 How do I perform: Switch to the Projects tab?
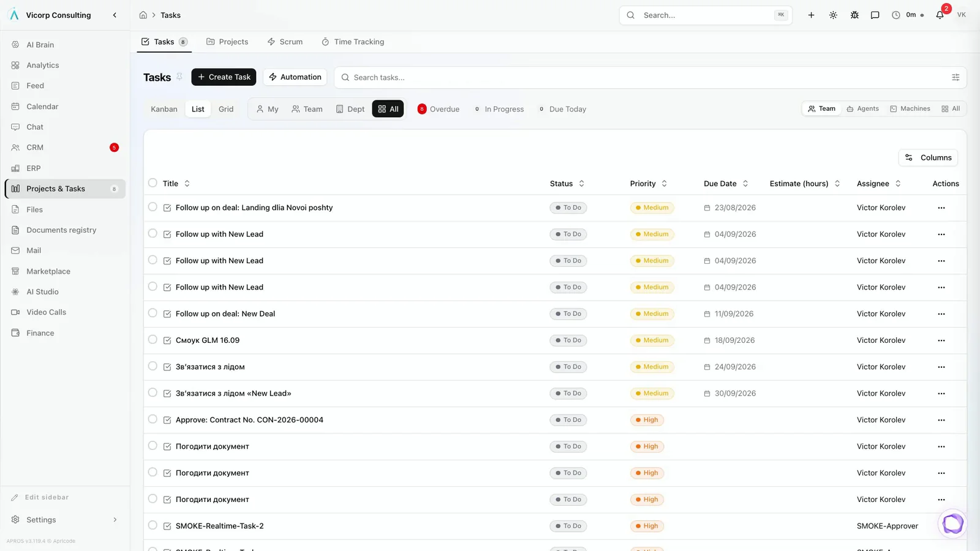pyautogui.click(x=227, y=42)
